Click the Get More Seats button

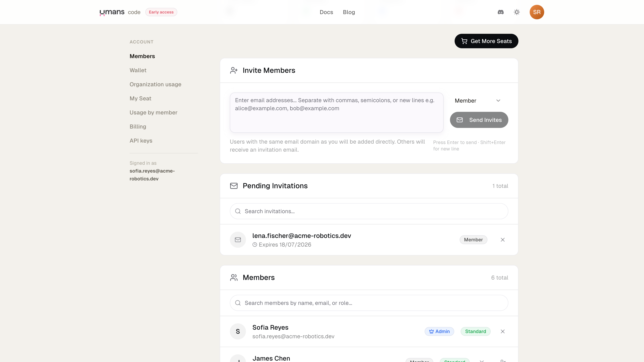486,41
